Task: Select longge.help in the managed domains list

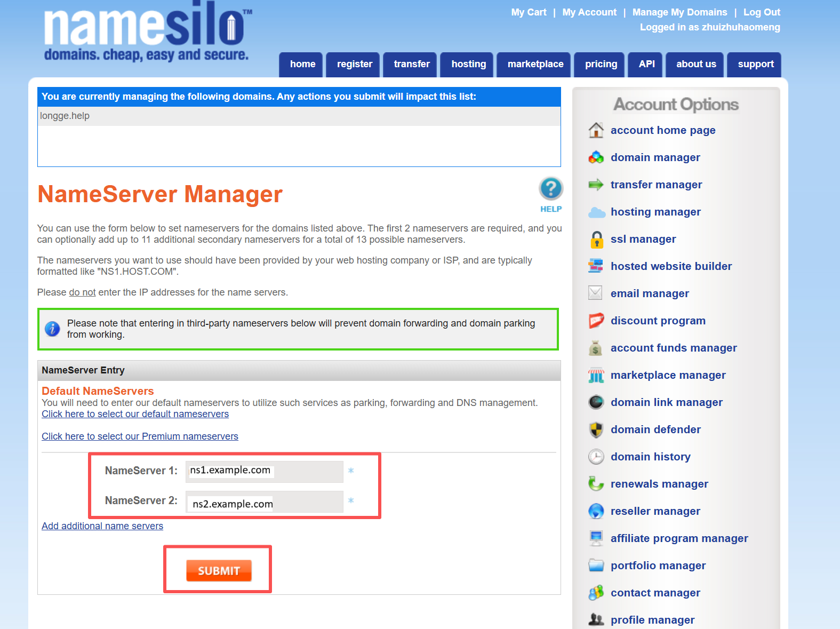Action: coord(65,116)
